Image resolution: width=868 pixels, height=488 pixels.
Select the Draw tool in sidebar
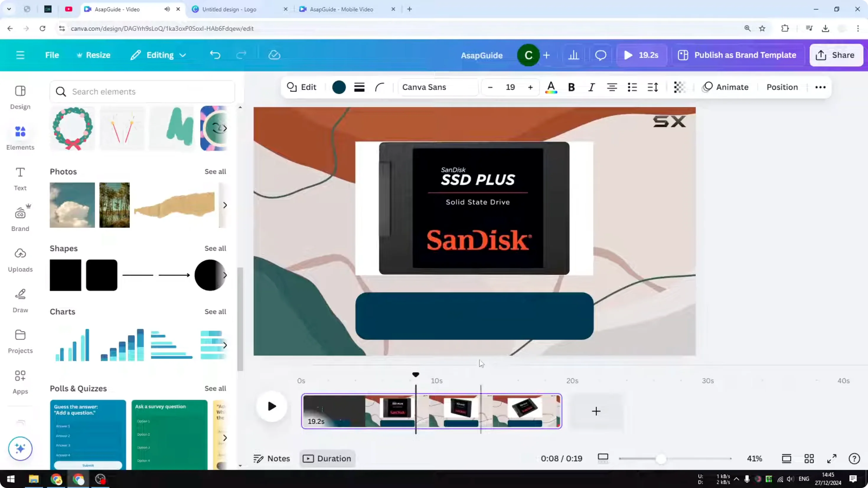point(20,300)
